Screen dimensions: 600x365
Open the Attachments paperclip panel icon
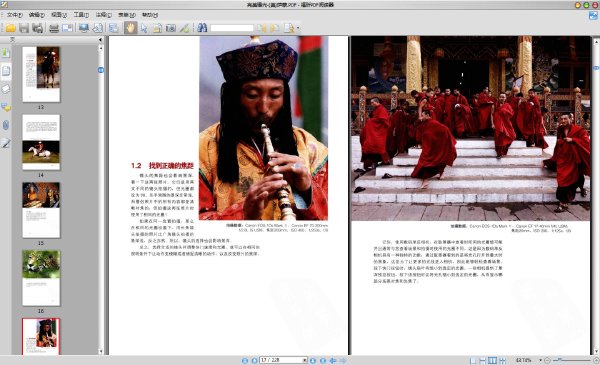click(x=6, y=125)
